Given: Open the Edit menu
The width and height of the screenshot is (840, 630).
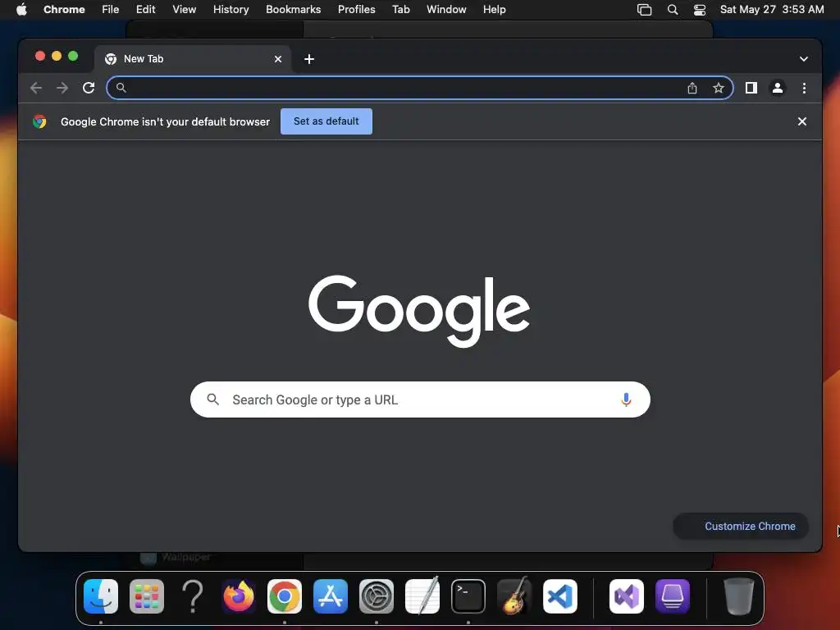Looking at the screenshot, I should point(145,10).
